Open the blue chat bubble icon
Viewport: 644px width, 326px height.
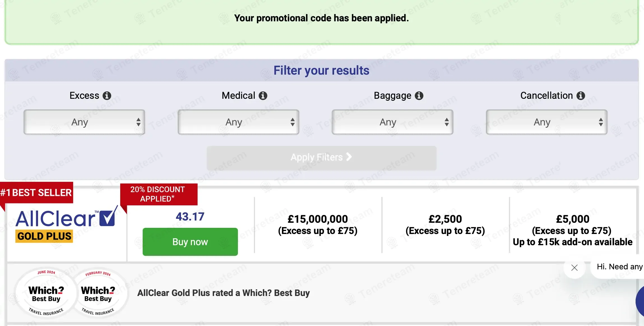coord(640,302)
